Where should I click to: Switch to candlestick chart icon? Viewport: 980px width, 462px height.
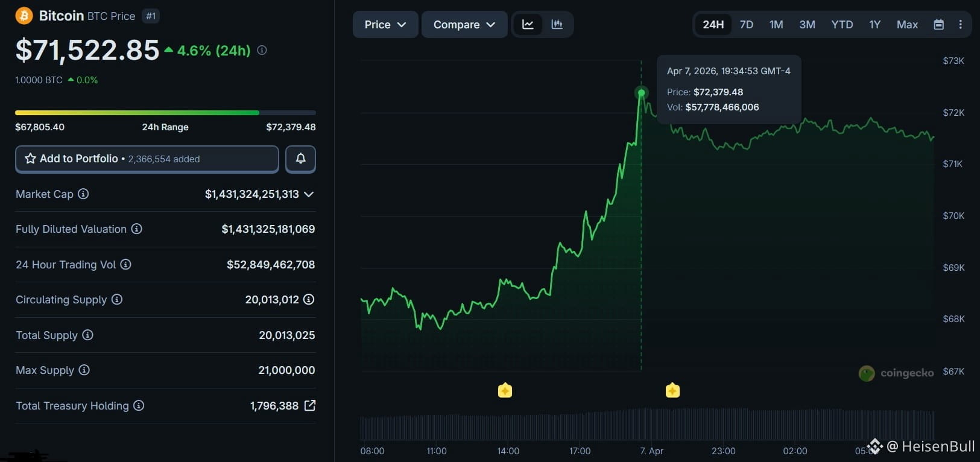tap(557, 25)
